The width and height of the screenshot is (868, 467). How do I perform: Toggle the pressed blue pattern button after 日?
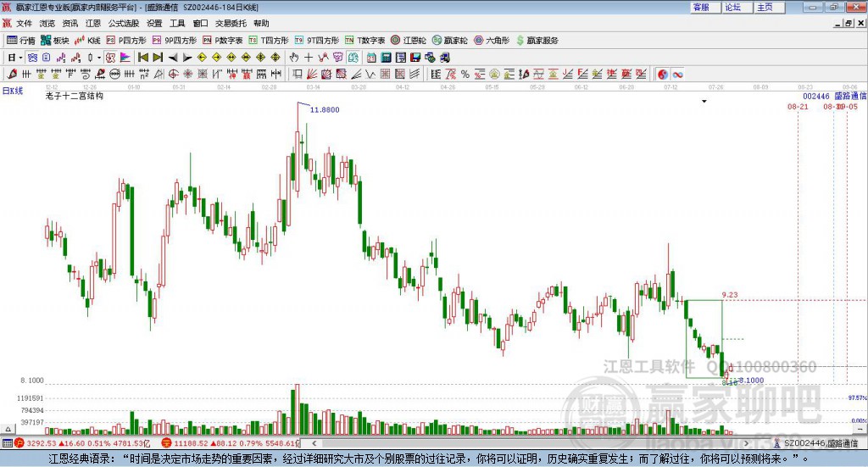point(32,58)
